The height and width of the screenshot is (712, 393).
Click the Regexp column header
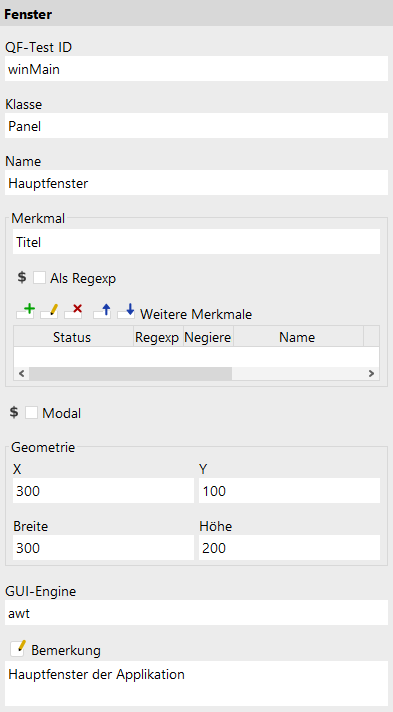159,336
